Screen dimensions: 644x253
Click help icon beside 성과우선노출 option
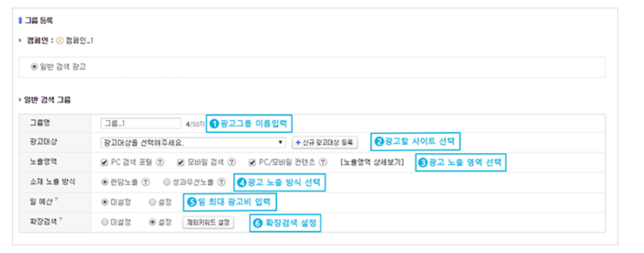pyautogui.click(x=221, y=182)
